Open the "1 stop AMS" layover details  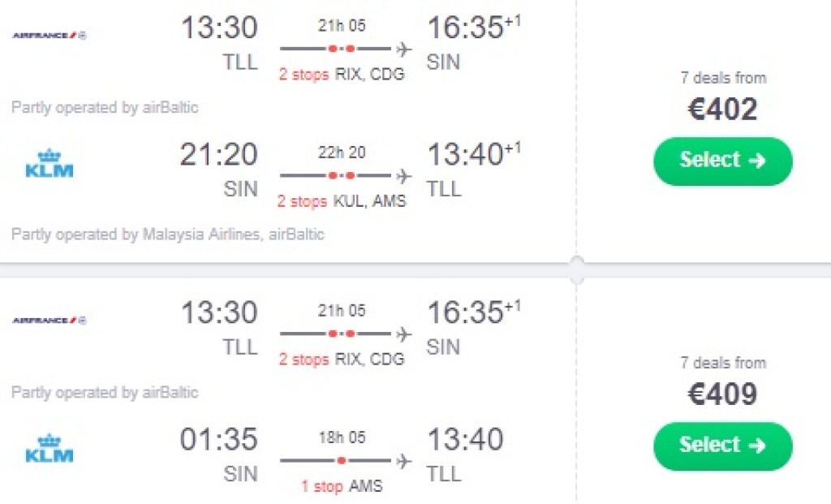point(342,486)
